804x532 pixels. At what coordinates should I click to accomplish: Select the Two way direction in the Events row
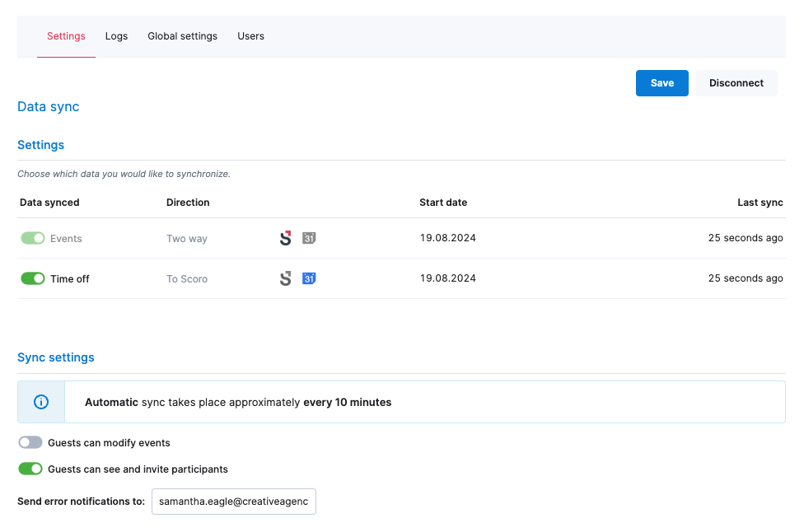point(187,238)
